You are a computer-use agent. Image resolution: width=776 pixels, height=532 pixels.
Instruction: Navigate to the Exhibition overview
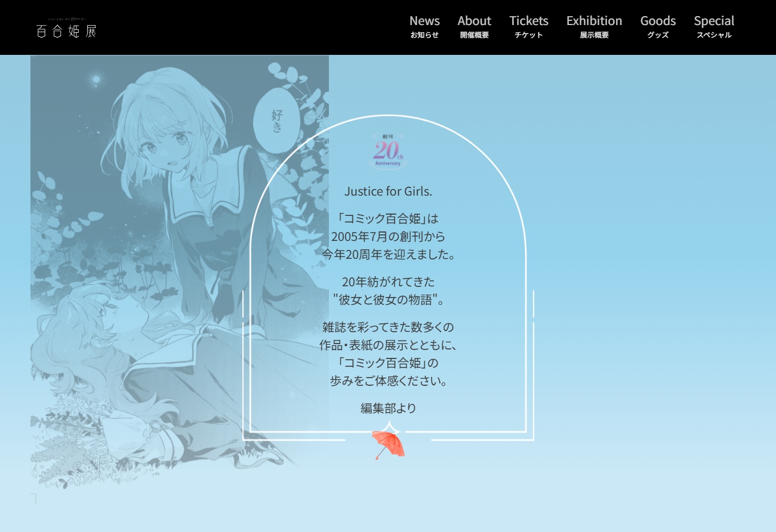click(594, 27)
